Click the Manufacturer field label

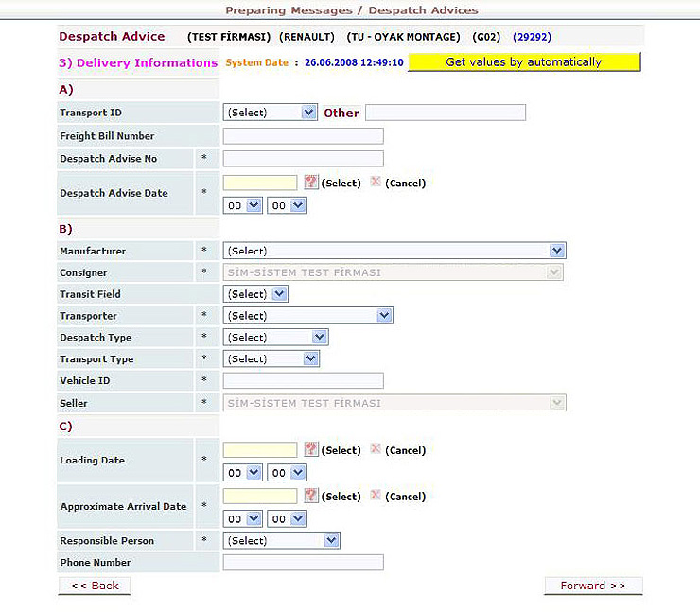tap(93, 252)
